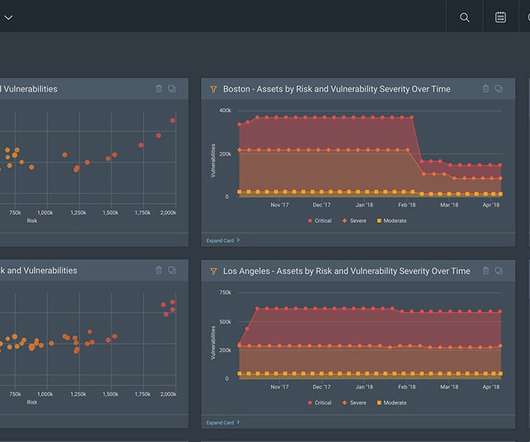This screenshot has height=442, width=530.
Task: Toggle Moderate legend in Boston chart
Action: pyautogui.click(x=392, y=221)
